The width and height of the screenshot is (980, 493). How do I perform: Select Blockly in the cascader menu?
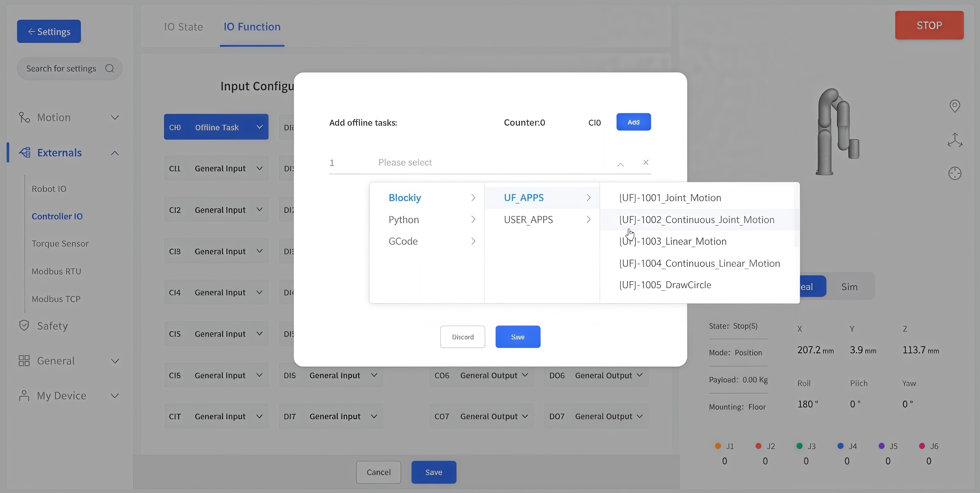pos(427,198)
